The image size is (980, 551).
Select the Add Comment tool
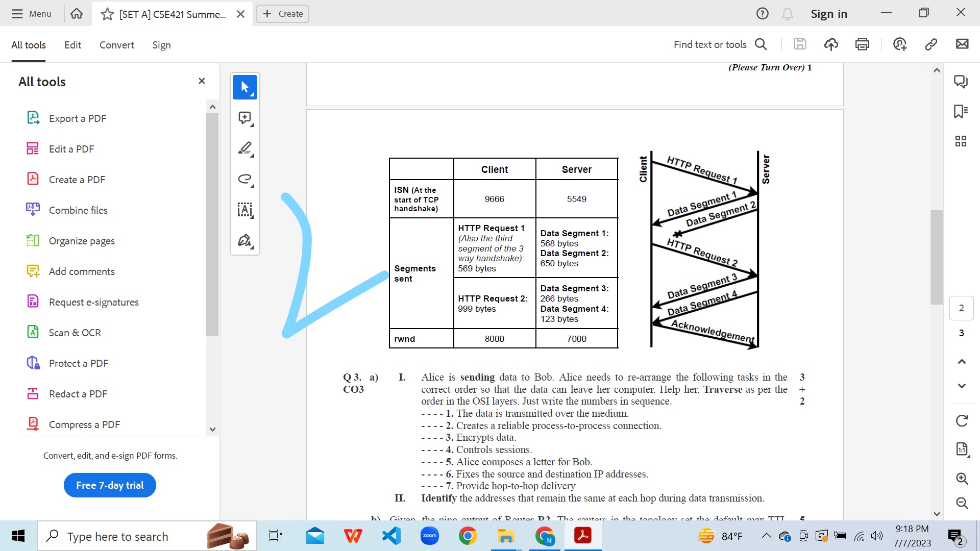245,117
